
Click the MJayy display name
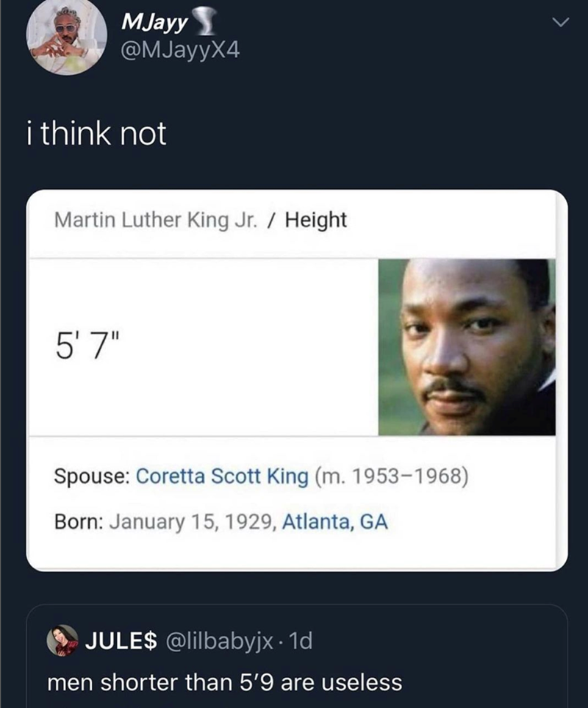click(158, 23)
